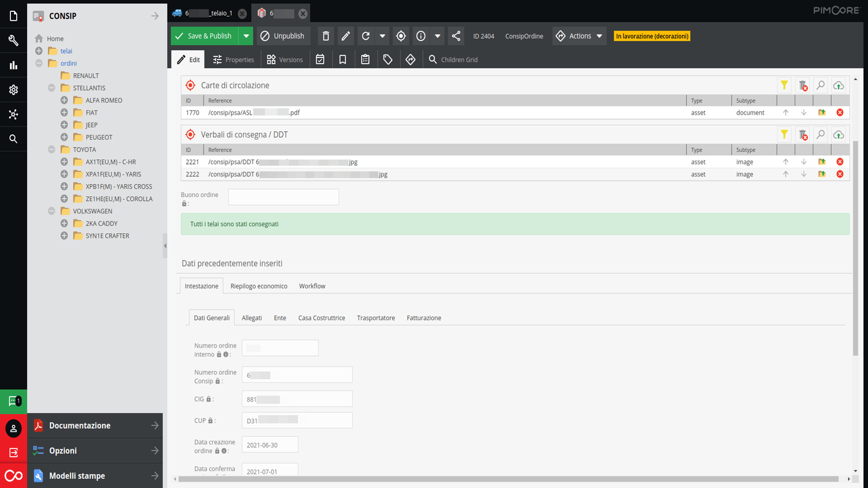The image size is (868, 488).
Task: Open the Trasportatore sub-tab
Action: (376, 318)
